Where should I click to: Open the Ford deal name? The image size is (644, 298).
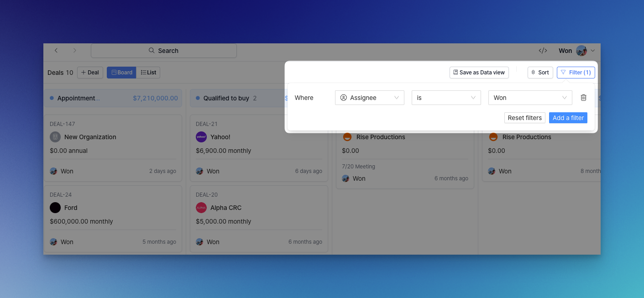click(x=71, y=208)
